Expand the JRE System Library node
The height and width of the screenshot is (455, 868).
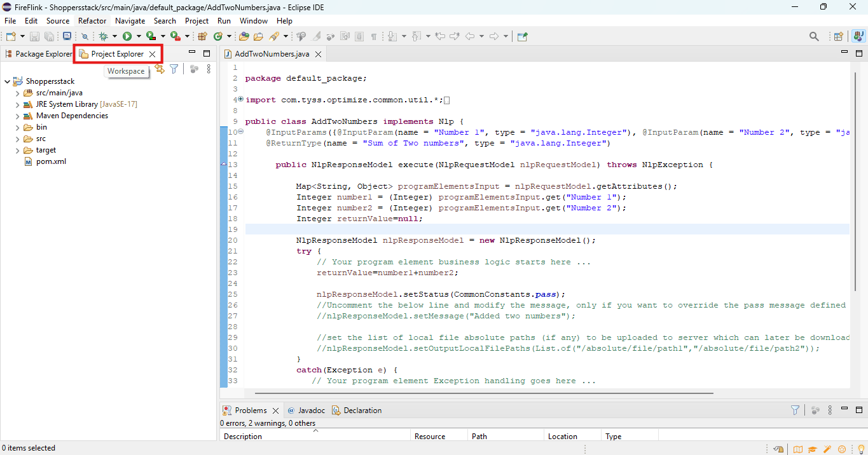18,105
